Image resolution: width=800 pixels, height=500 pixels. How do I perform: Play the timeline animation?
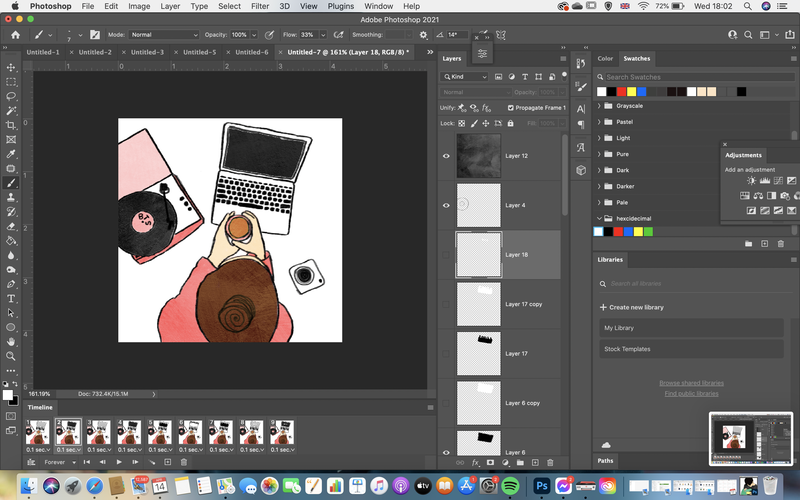[119, 462]
